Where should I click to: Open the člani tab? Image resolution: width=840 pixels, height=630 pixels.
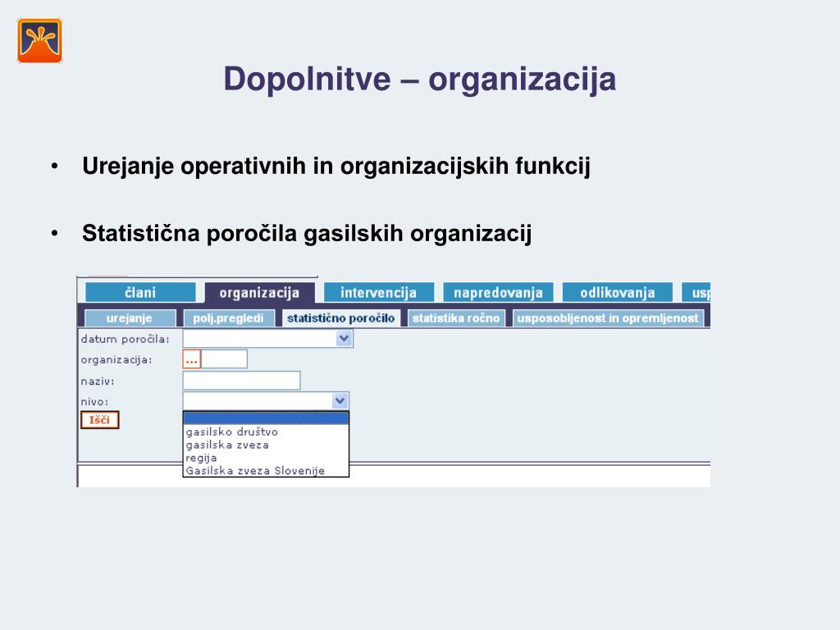[140, 293]
